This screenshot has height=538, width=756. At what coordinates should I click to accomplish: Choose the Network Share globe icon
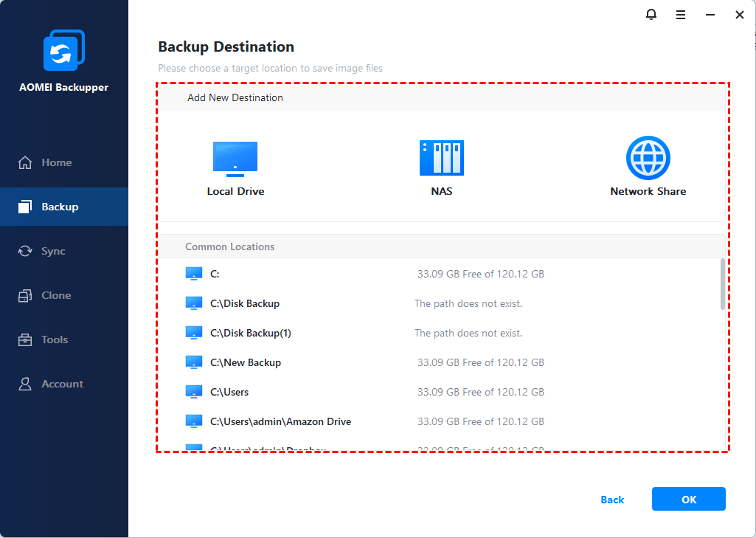tap(648, 157)
